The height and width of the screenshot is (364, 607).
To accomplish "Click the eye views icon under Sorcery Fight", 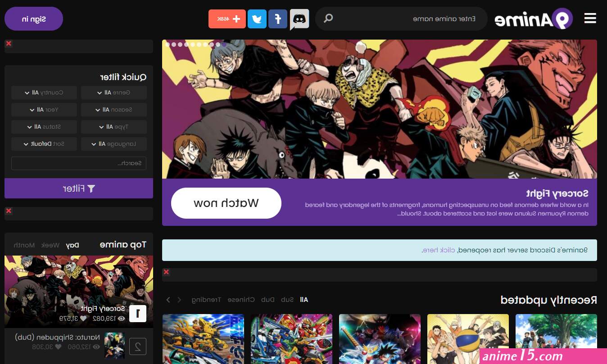I will [121, 319].
